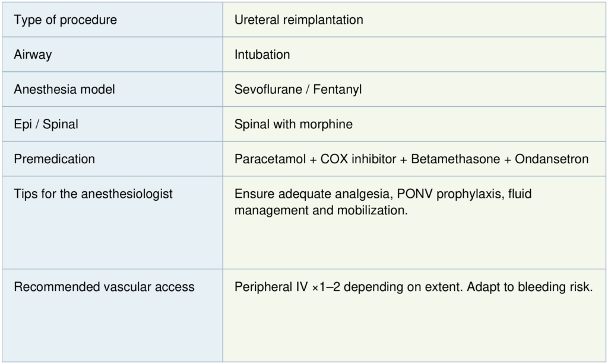The width and height of the screenshot is (608, 364).
Task: Select the "Spinal with morphine" value
Action: coord(293,124)
